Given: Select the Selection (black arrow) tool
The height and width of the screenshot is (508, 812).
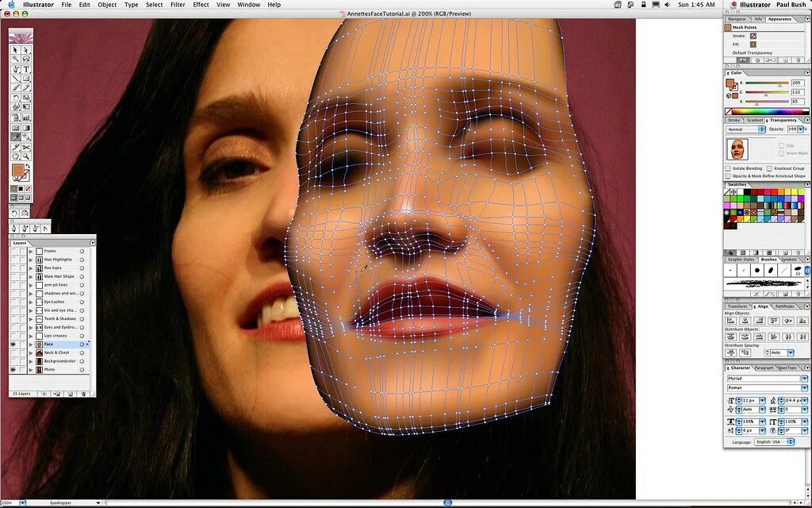Looking at the screenshot, I should [16, 50].
